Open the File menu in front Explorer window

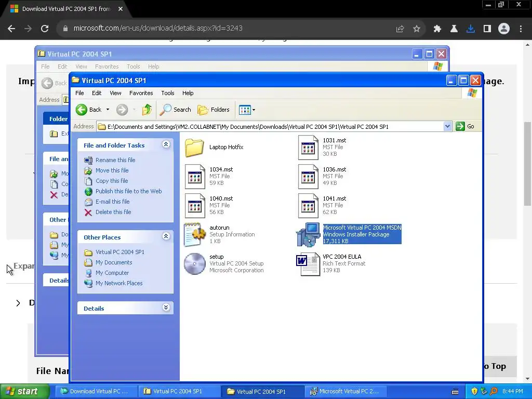coord(79,93)
